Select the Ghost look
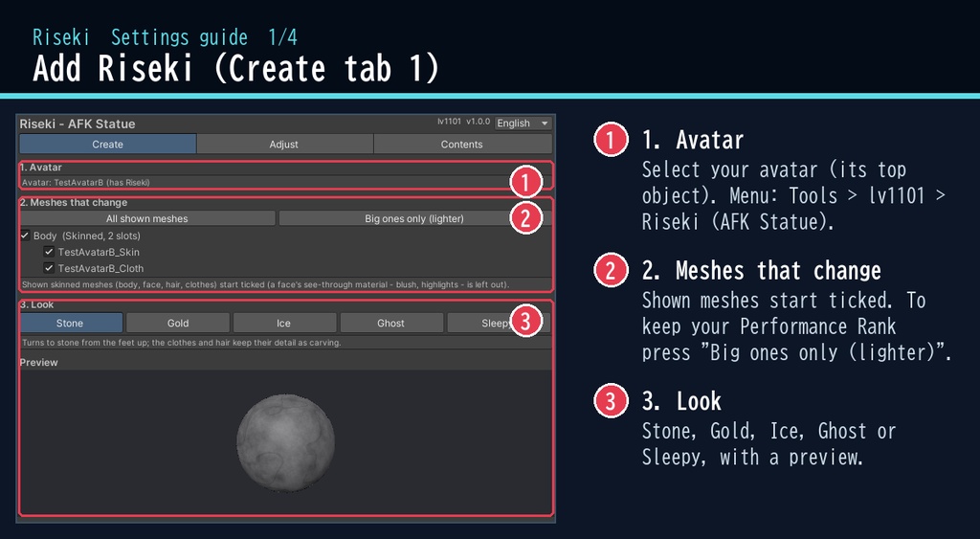 pyautogui.click(x=391, y=323)
